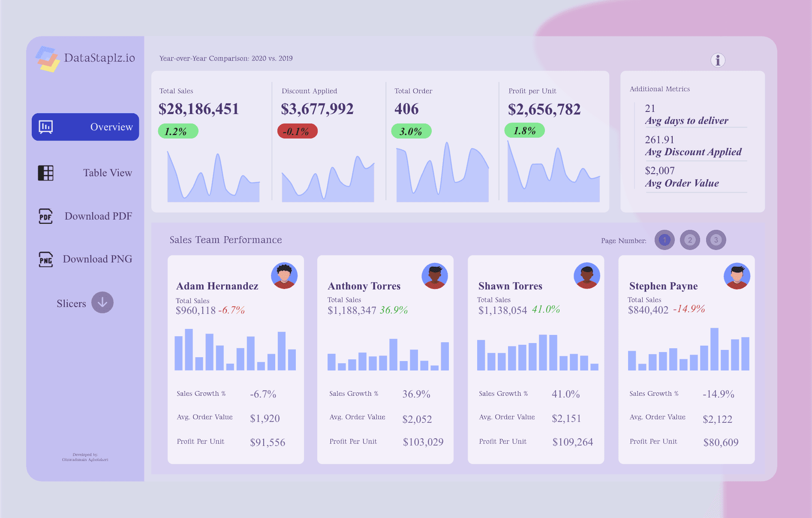Click Adam's $960,118 total sales

click(195, 310)
